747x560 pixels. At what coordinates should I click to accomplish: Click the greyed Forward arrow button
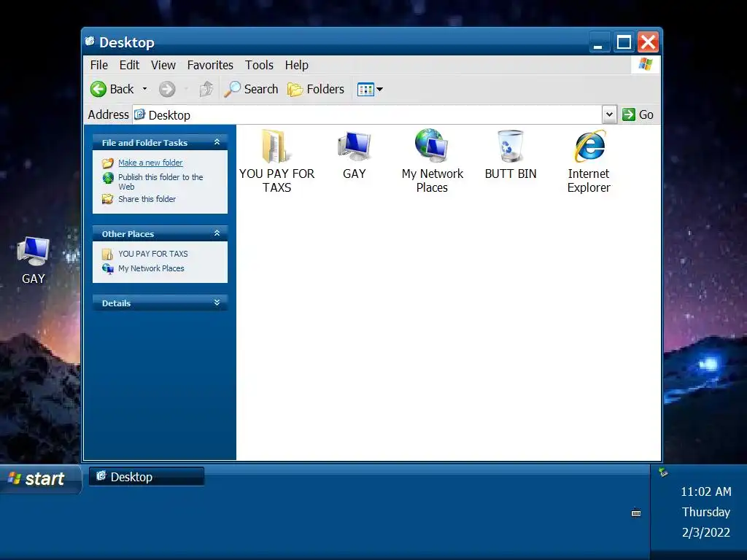(x=167, y=89)
